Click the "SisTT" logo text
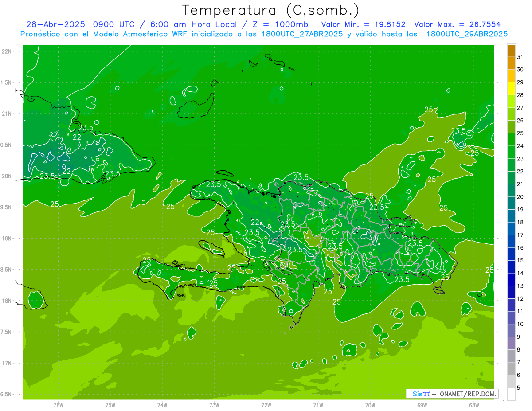The image size is (532, 411). 421,394
